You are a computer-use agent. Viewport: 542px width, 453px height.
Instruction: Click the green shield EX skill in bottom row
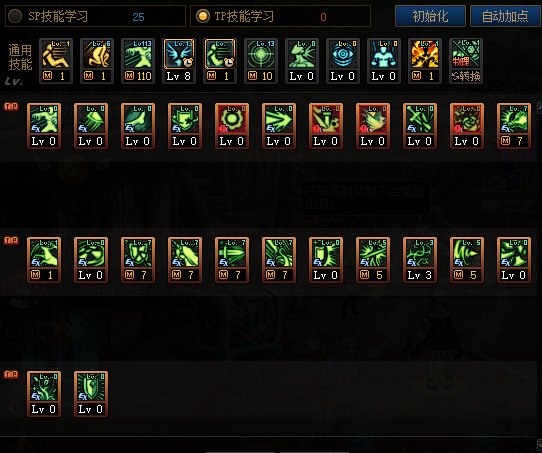point(91,394)
